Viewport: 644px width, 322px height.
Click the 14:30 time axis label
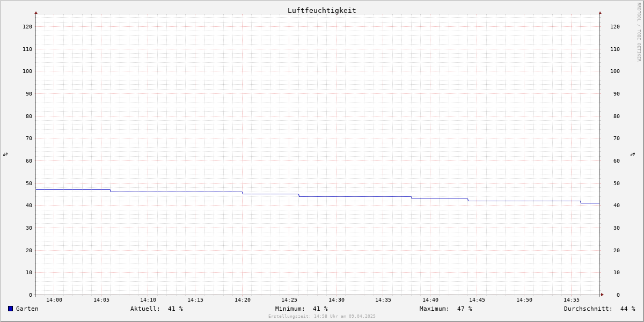336,300
